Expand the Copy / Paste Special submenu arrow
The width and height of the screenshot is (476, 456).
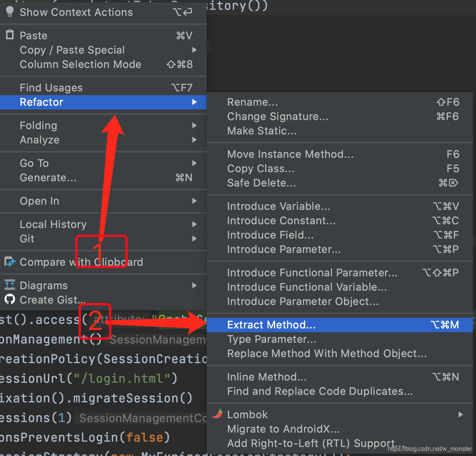tap(194, 50)
